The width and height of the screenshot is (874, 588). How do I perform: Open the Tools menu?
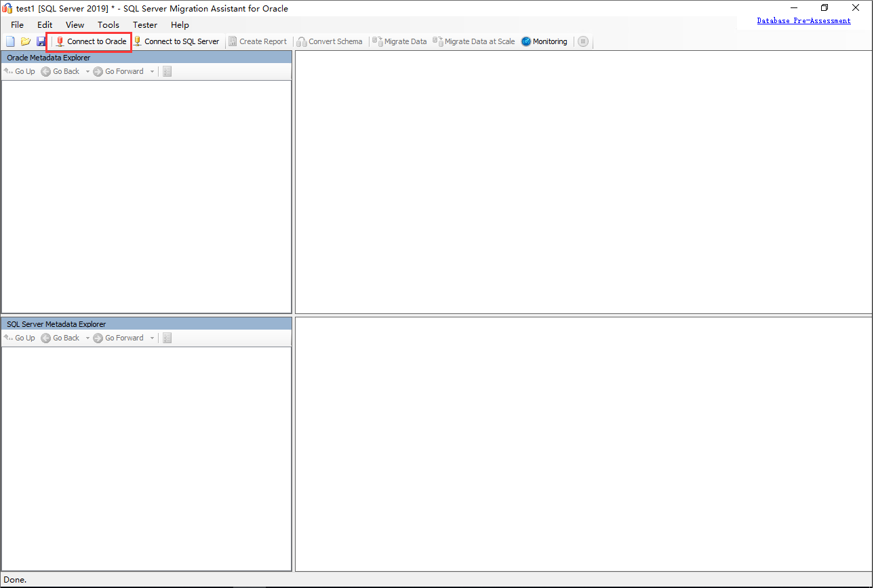tap(108, 25)
